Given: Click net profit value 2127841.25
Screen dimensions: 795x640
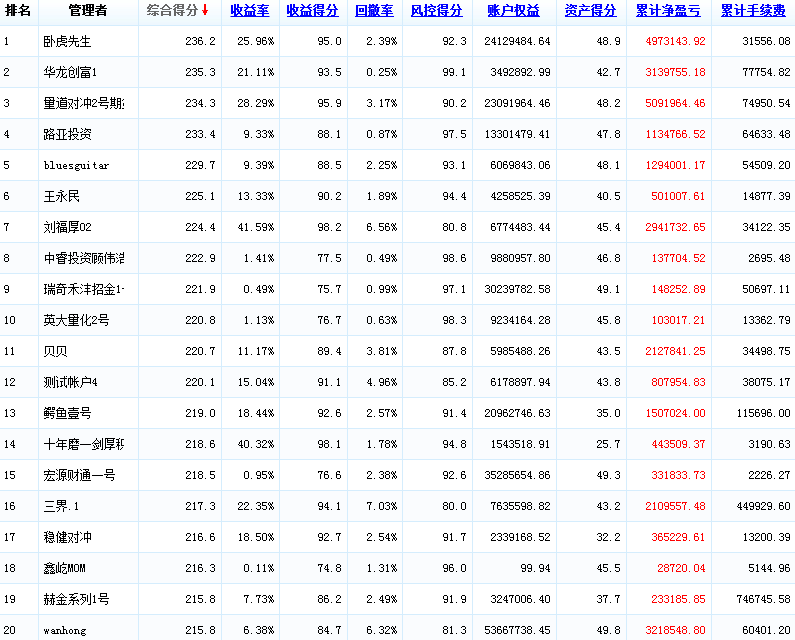Looking at the screenshot, I should coord(675,350).
